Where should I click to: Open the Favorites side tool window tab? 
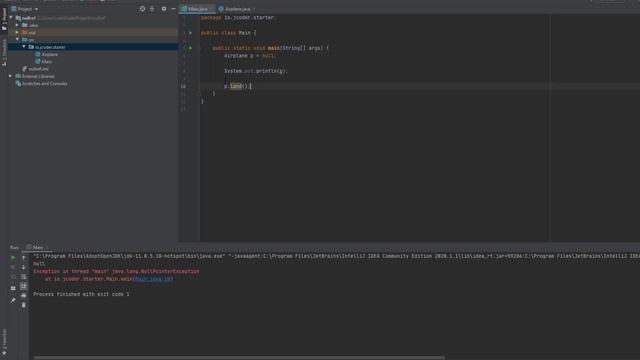(4, 342)
